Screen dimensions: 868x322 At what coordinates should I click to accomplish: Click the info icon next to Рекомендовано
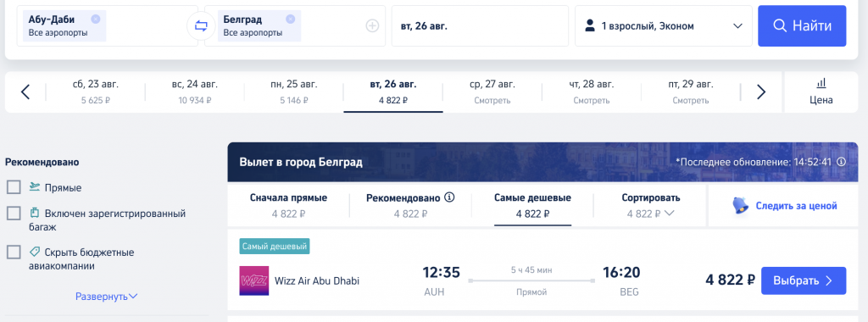449,197
